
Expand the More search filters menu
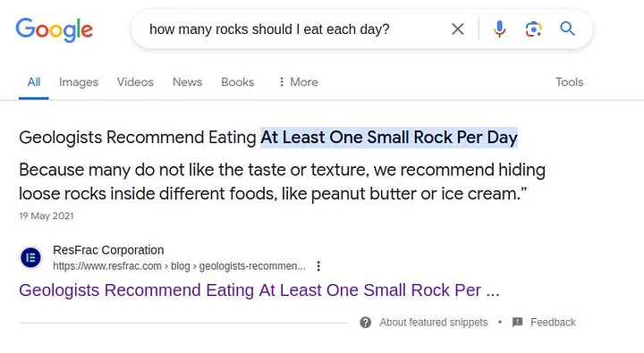coord(299,82)
